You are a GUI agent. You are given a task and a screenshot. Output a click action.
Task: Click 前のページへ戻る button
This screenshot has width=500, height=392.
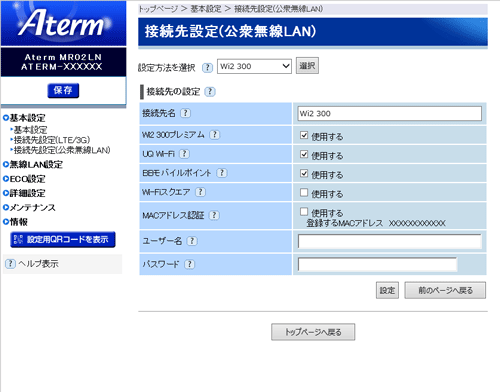pyautogui.click(x=445, y=290)
